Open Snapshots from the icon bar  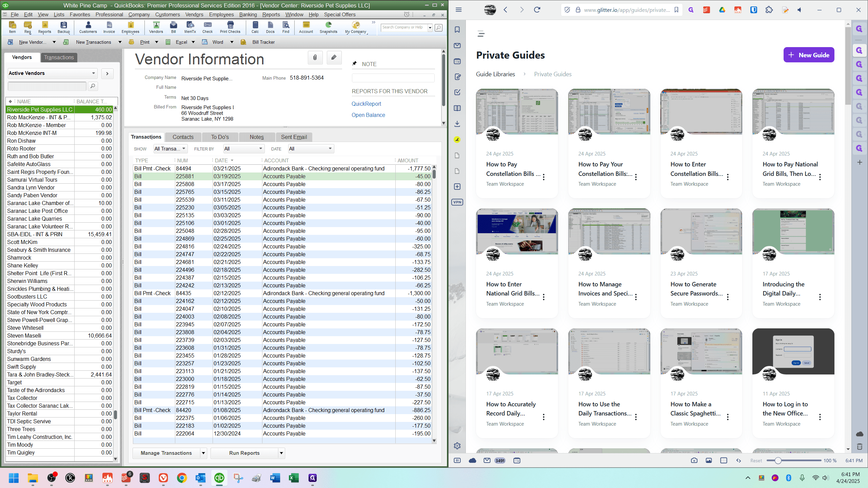click(x=329, y=27)
